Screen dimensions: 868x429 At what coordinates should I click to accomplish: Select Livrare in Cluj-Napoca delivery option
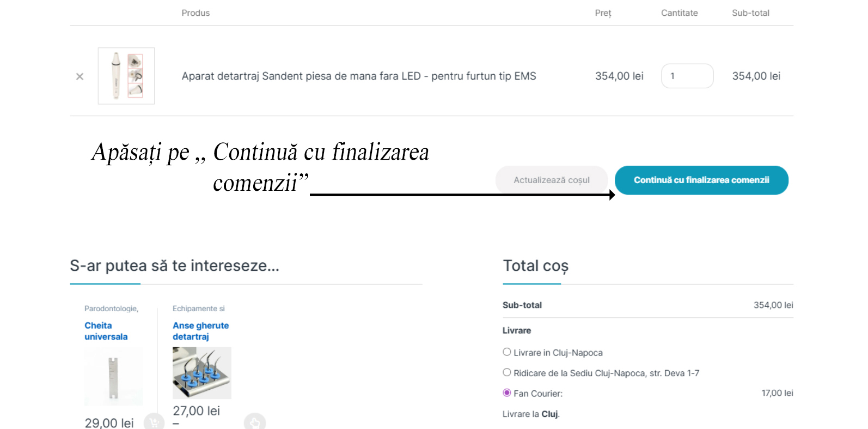tap(507, 352)
